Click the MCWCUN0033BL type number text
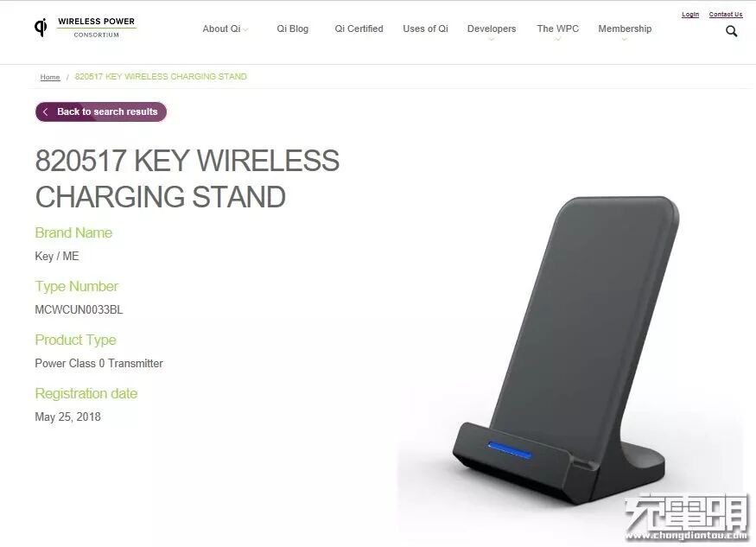Screen dimensions: 756x547 79,309
